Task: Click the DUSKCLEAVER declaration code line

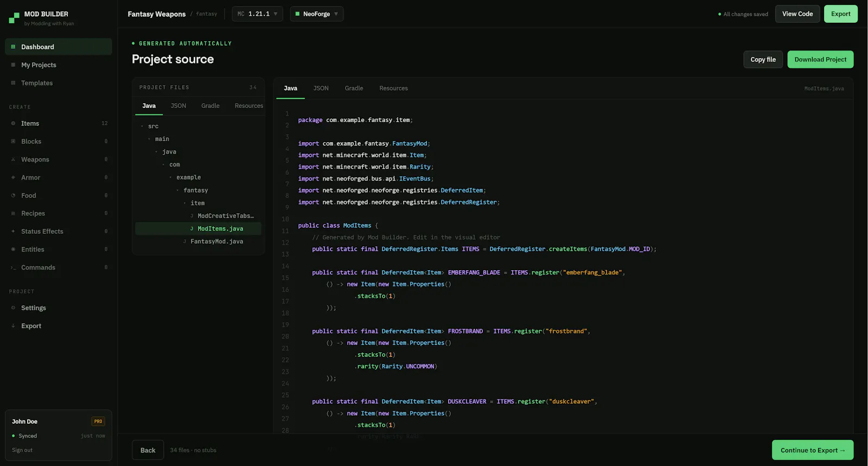Action: [x=455, y=401]
